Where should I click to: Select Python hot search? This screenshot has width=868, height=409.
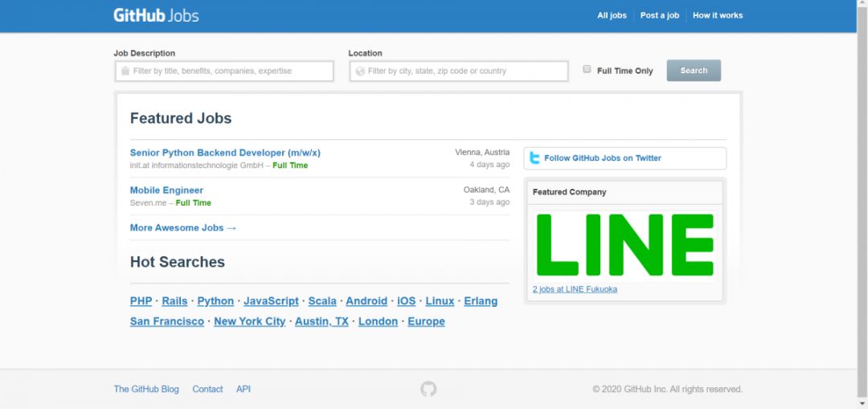[x=215, y=301]
